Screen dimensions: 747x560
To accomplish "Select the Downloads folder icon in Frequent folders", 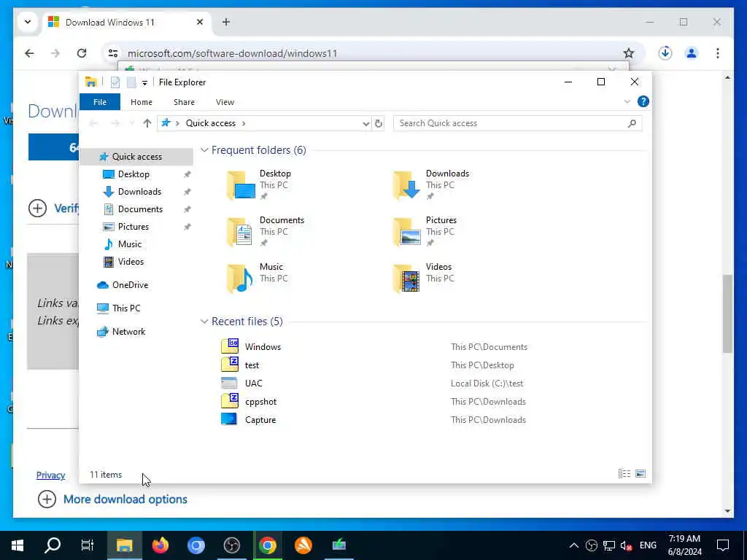I will coord(406,185).
